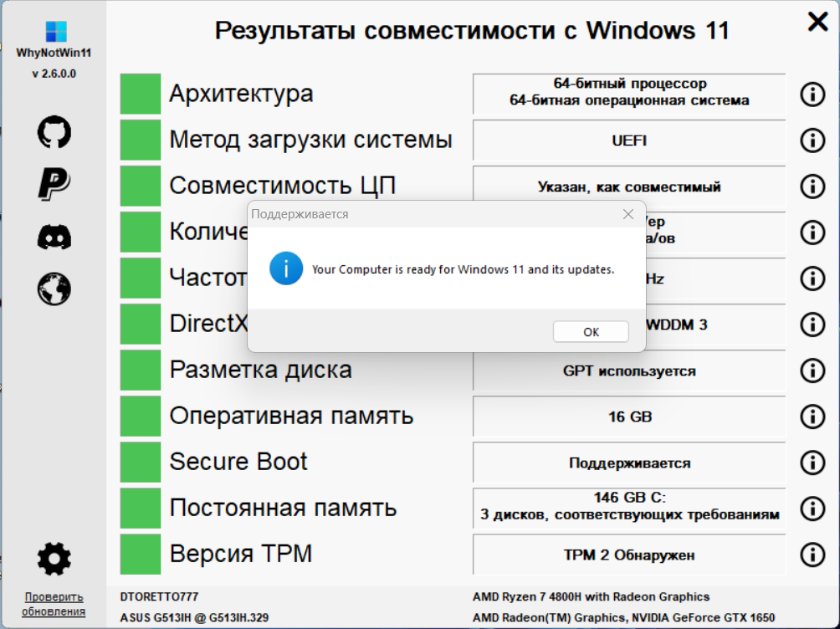Open the Discord icon in sidebar
This screenshot has width=840, height=629.
click(54, 237)
